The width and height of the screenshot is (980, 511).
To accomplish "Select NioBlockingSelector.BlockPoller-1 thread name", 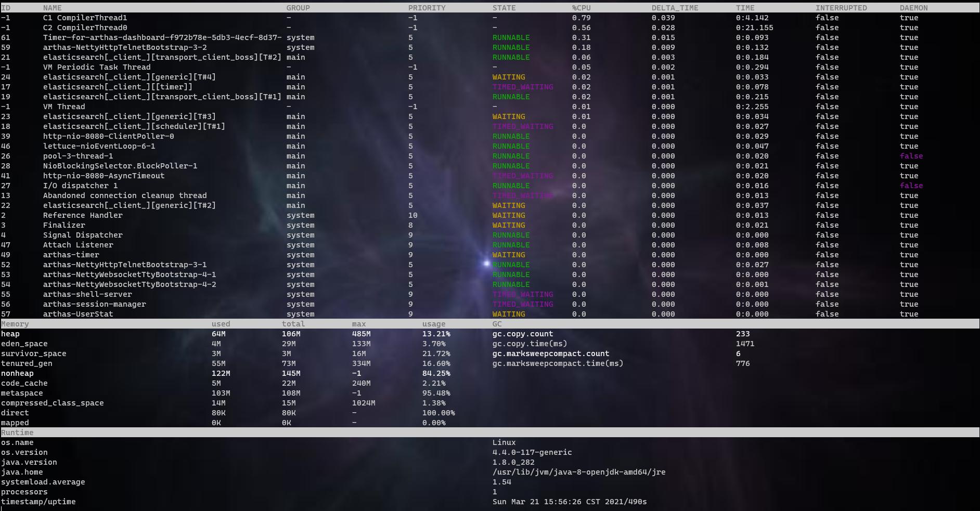I will 120,166.
